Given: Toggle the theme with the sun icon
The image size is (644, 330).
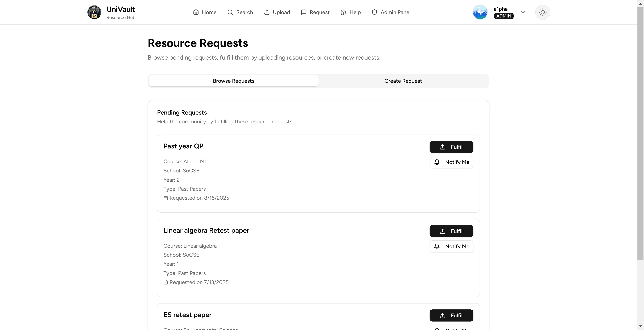Looking at the screenshot, I should pyautogui.click(x=543, y=12).
